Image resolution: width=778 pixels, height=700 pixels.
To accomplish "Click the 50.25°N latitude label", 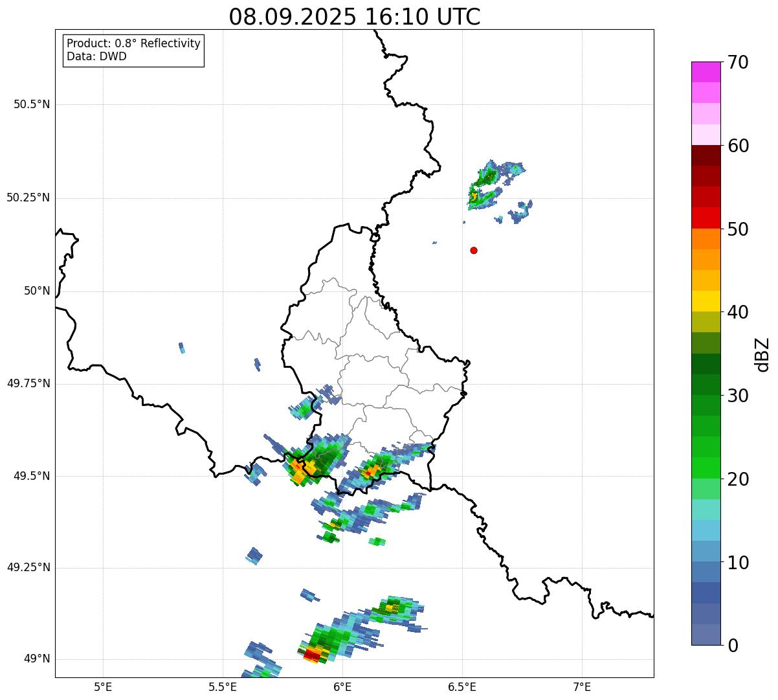I will (x=28, y=198).
